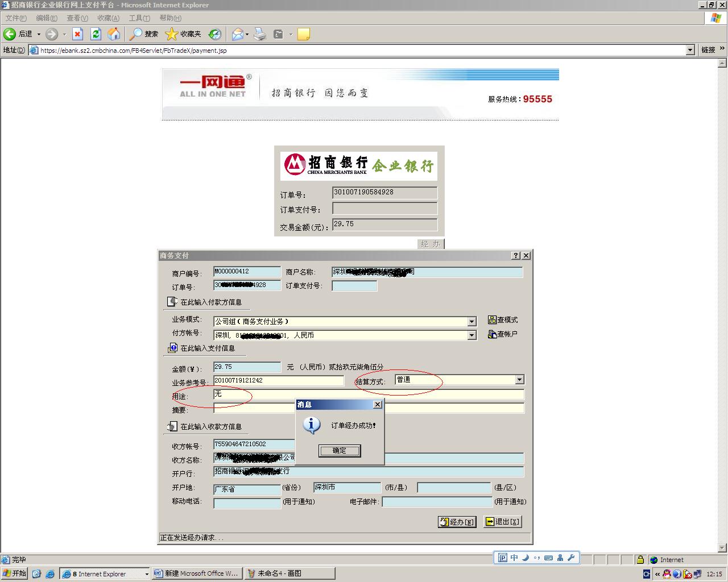This screenshot has height=582, width=728.
Task: Click the 退出[X] button
Action: coord(502,522)
